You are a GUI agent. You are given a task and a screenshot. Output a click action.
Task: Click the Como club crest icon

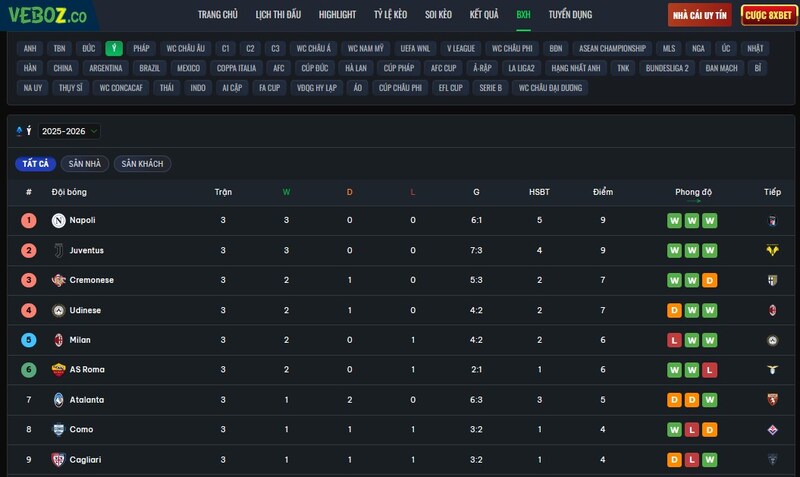(x=59, y=430)
